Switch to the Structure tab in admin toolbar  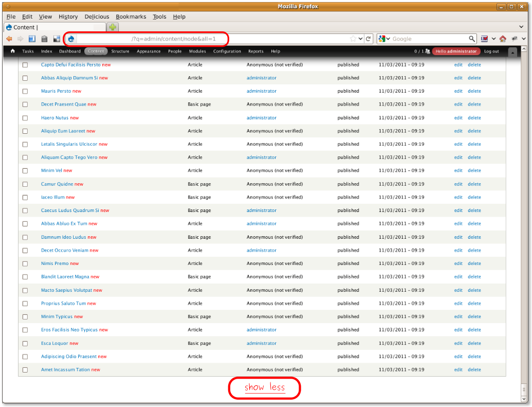120,51
